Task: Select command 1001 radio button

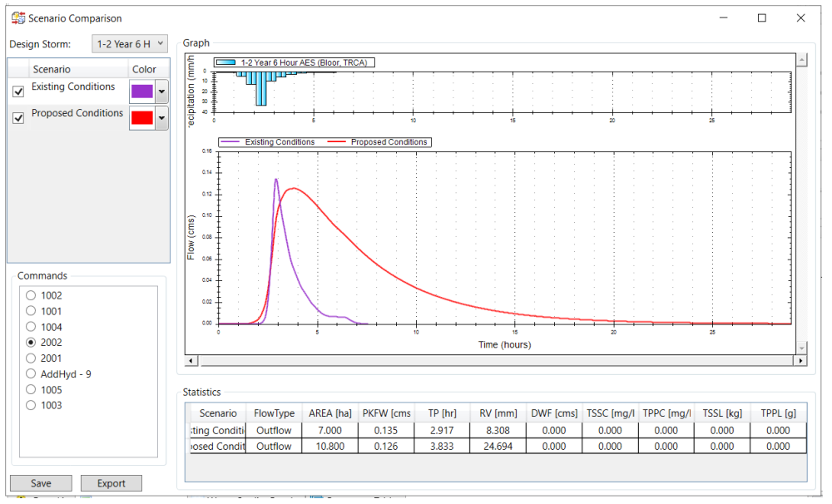Action: click(x=31, y=311)
